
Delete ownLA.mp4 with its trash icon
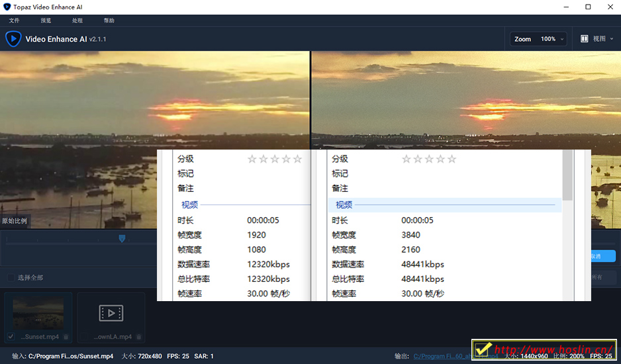click(x=139, y=337)
